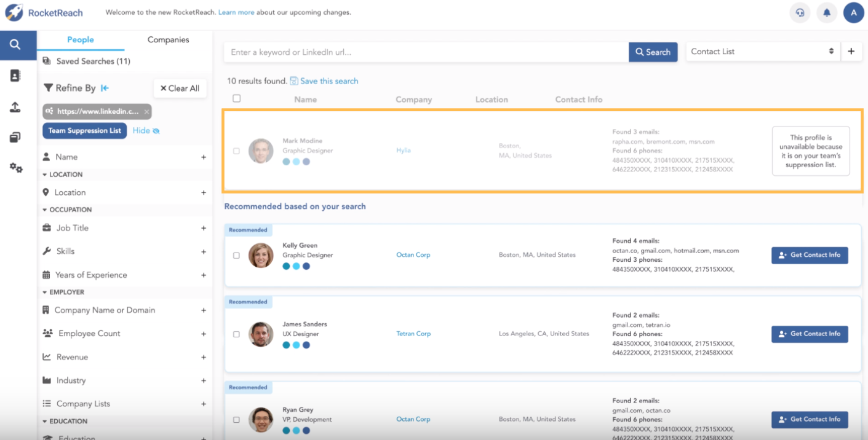Screen dimensions: 868x440
Task: Open the Contact List dropdown
Action: (x=763, y=52)
